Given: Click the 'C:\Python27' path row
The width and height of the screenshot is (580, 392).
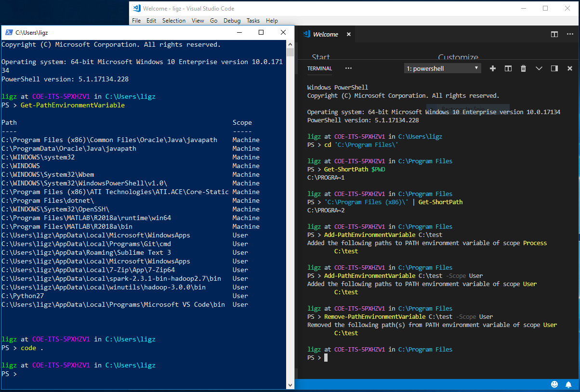Looking at the screenshot, I should pos(23,296).
